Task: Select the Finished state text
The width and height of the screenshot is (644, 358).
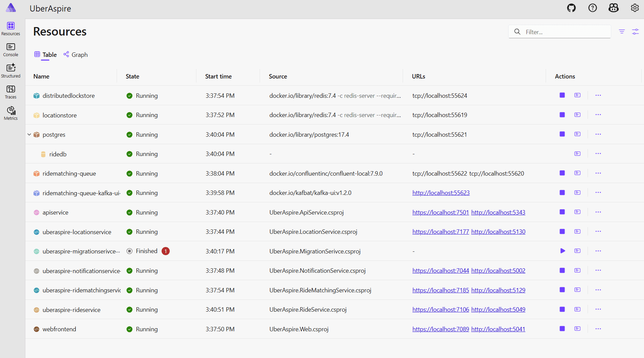Action: [147, 251]
